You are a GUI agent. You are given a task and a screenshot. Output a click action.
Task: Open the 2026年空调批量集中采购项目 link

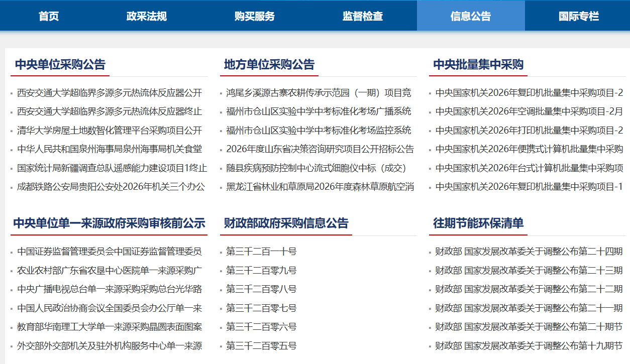point(529,111)
